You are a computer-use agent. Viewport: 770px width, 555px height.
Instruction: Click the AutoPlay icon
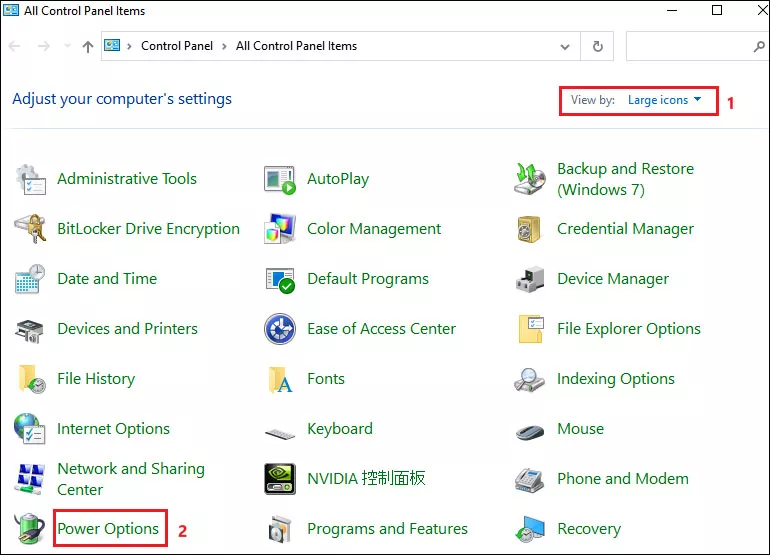pyautogui.click(x=280, y=180)
